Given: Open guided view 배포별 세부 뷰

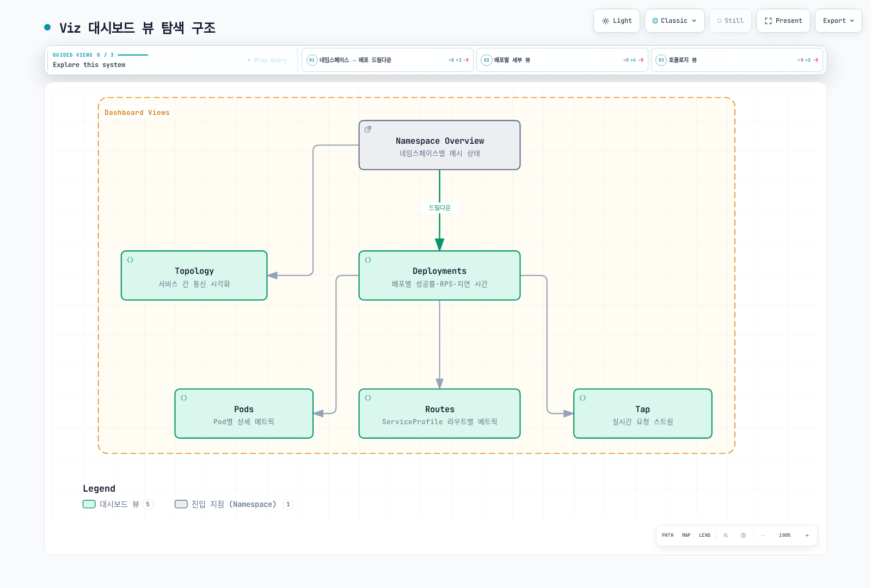Looking at the screenshot, I should pos(562,60).
